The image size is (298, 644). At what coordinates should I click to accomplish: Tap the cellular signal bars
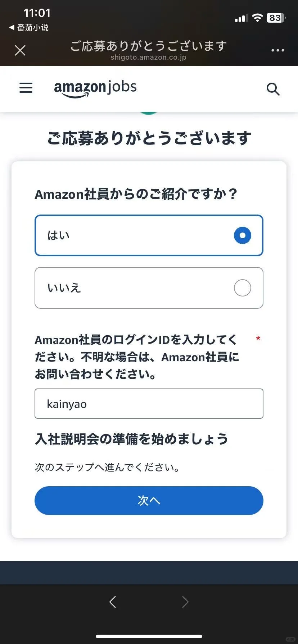point(241,18)
